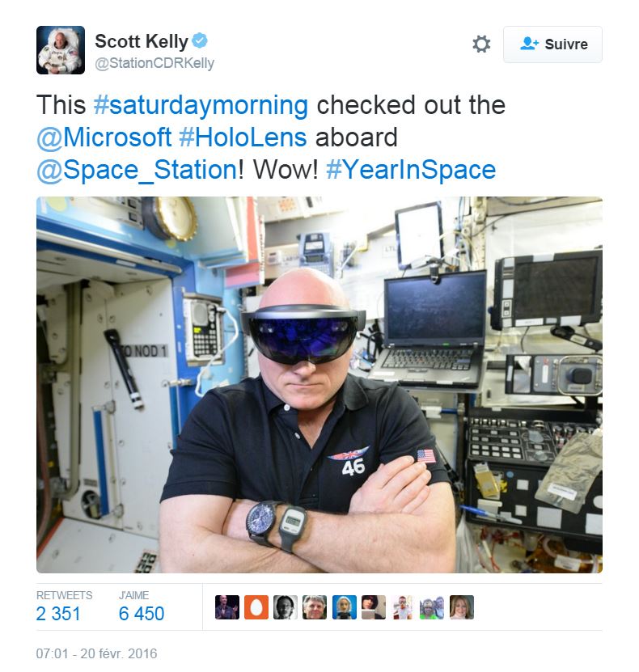639x672 pixels.
Task: Click the Scott Kelly display name
Action: pos(142,41)
